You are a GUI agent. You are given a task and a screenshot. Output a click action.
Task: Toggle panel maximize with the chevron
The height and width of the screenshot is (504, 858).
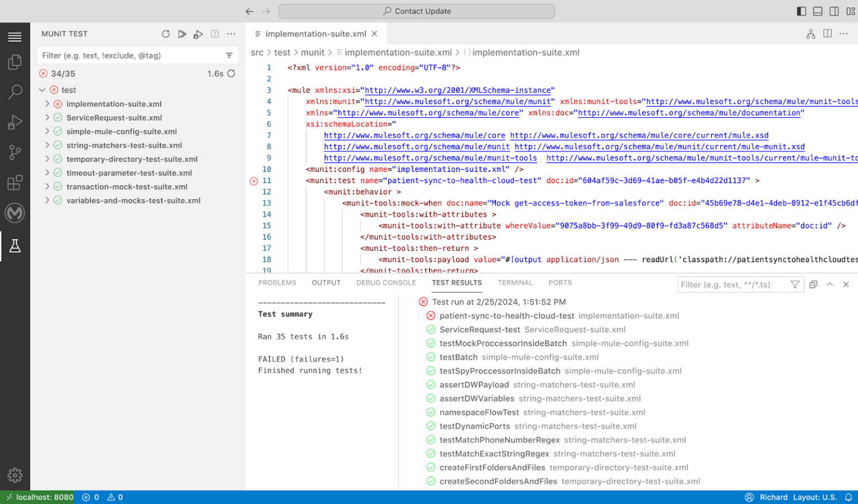pos(830,284)
